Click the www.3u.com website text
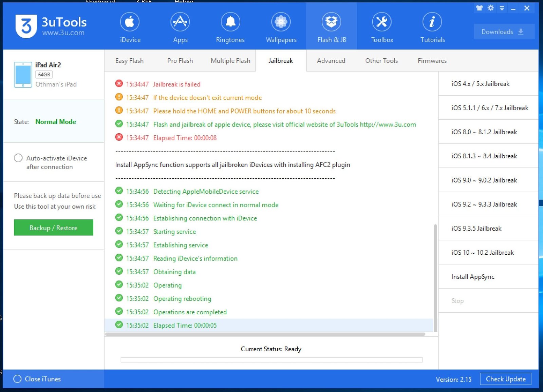This screenshot has width=543, height=392. point(63,33)
